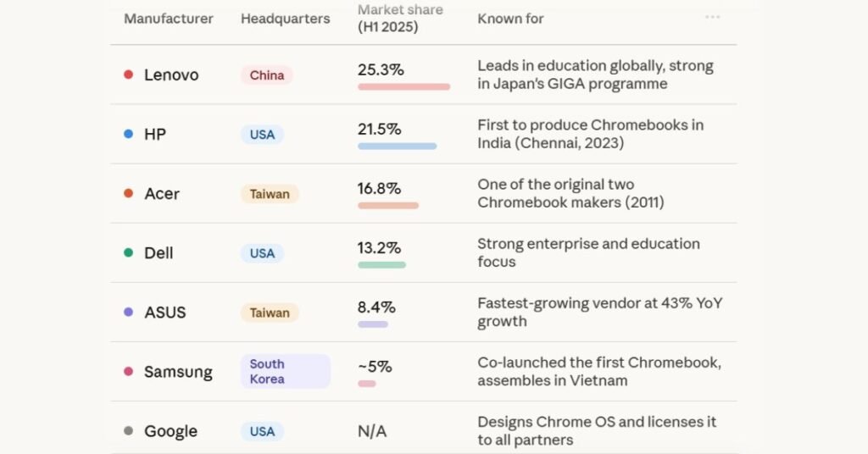The image size is (868, 454).
Task: Click the purple dot beside ASUS
Action: (x=129, y=312)
